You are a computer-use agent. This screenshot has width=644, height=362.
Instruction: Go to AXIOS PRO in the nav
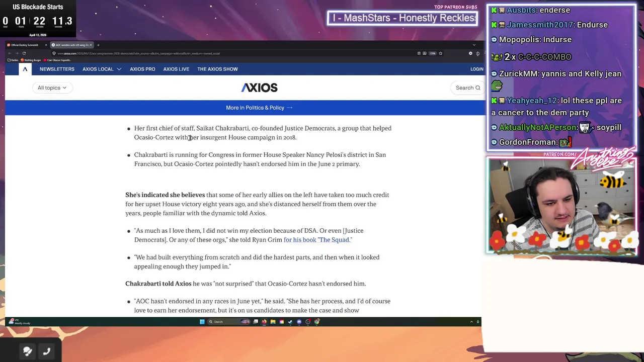pos(142,69)
